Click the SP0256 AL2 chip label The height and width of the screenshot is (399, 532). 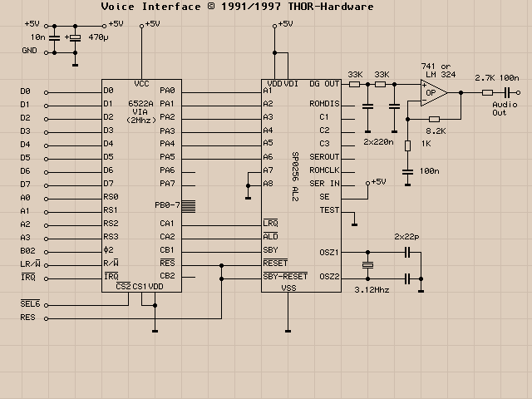[295, 178]
